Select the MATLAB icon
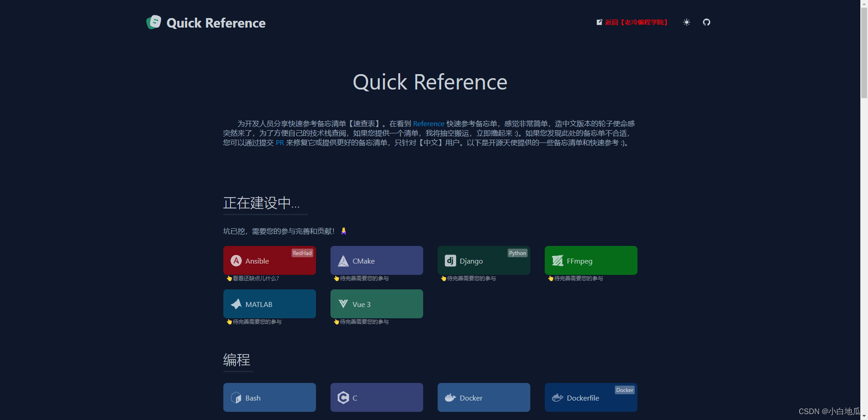Viewport: 868px width, 420px height. (x=236, y=304)
